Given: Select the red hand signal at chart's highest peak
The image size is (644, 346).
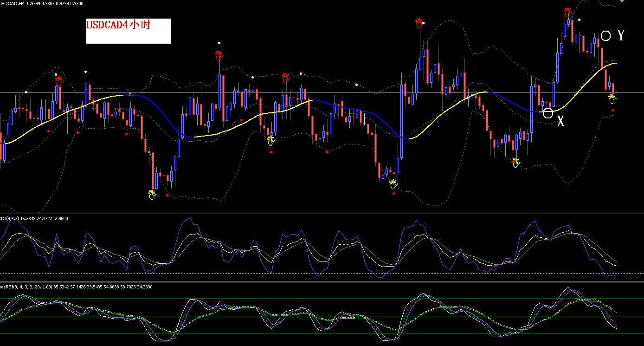Looking at the screenshot, I should (567, 12).
